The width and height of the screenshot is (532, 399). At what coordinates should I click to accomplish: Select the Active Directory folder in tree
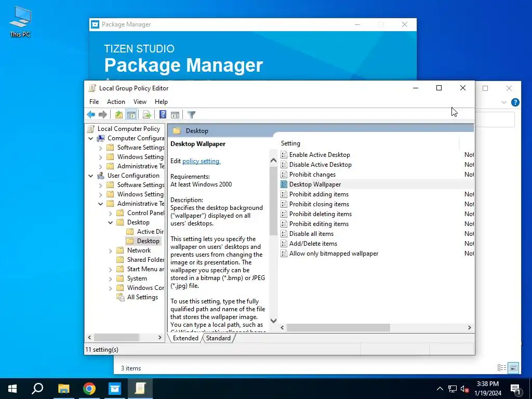[150, 231]
